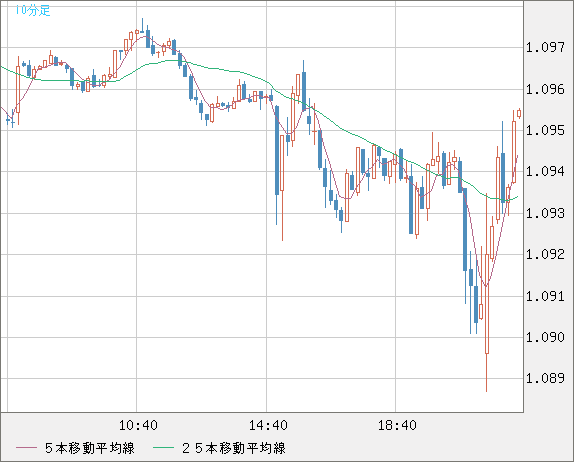Click the 10:40 time axis label
This screenshot has width=574, height=462.
pyautogui.click(x=138, y=425)
